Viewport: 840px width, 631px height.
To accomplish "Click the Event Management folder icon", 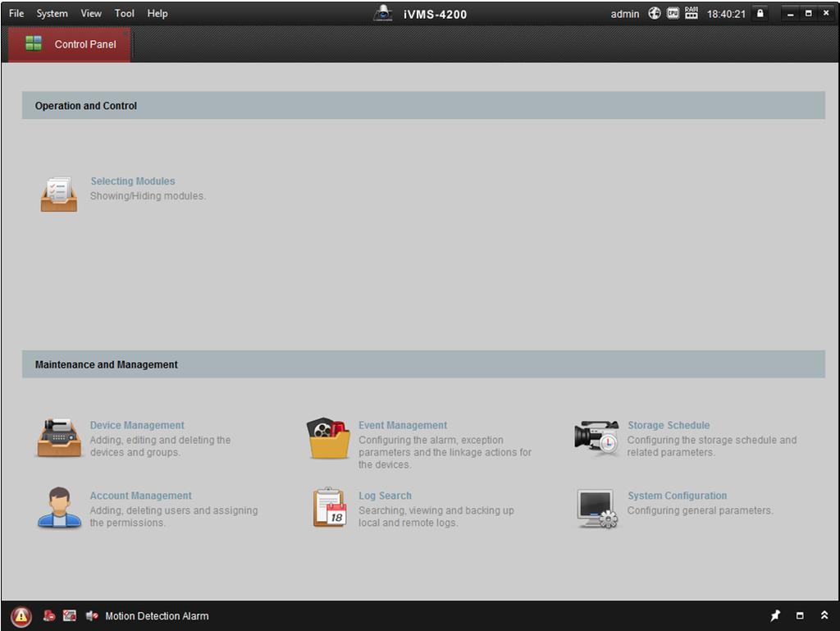I will [x=328, y=438].
